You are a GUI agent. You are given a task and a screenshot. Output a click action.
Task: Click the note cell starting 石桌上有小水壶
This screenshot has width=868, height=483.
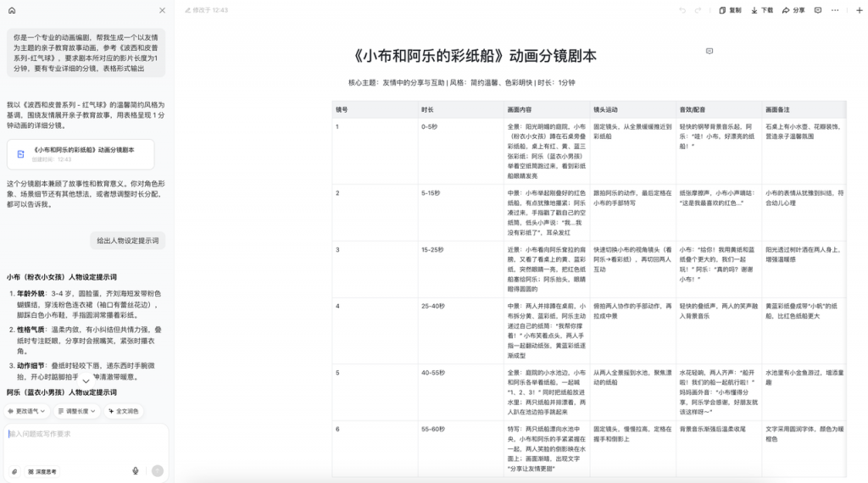(x=804, y=151)
